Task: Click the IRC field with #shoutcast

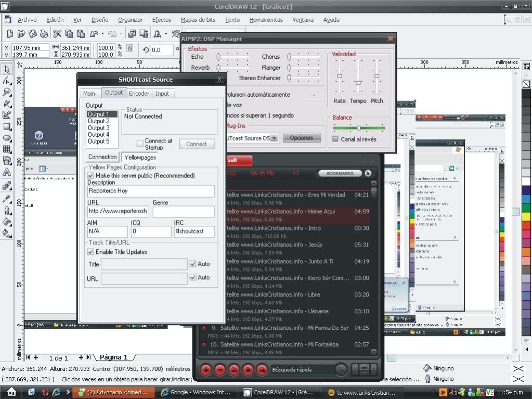Action: point(194,231)
